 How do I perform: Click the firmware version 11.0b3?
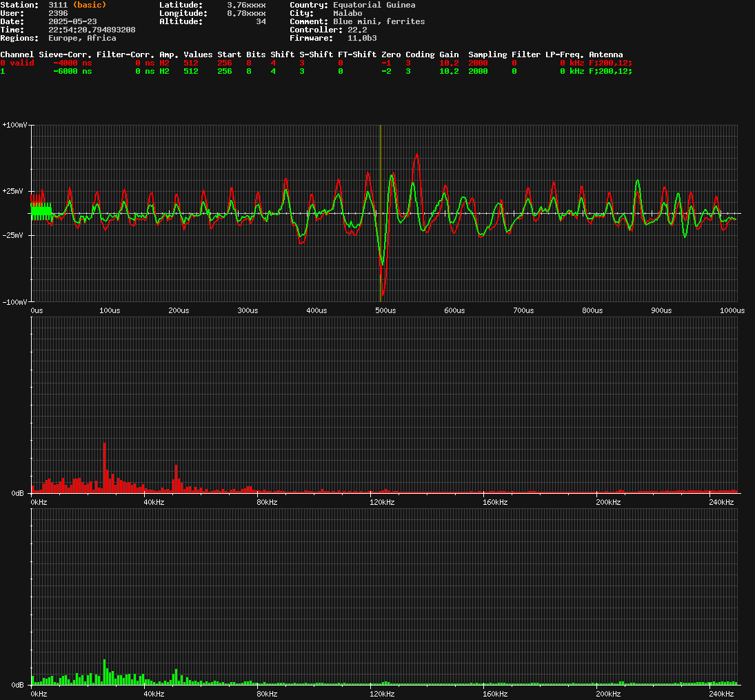(362, 38)
